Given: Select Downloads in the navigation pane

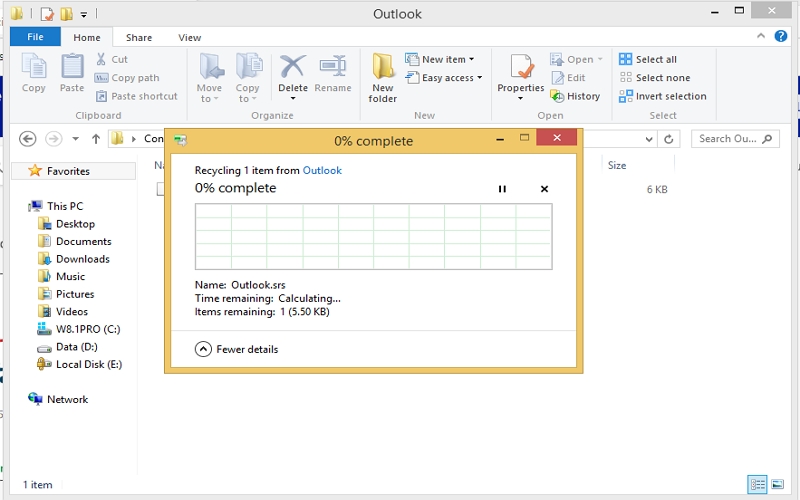Looking at the screenshot, I should point(82,259).
